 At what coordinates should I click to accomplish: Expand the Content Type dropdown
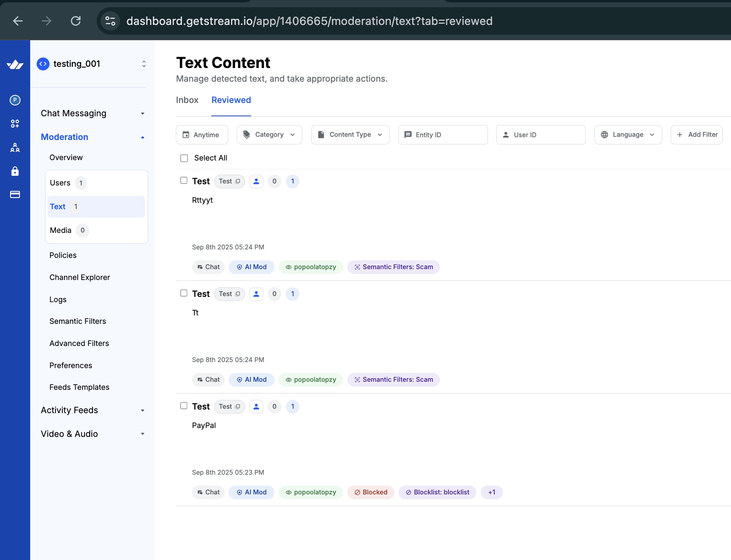(350, 135)
